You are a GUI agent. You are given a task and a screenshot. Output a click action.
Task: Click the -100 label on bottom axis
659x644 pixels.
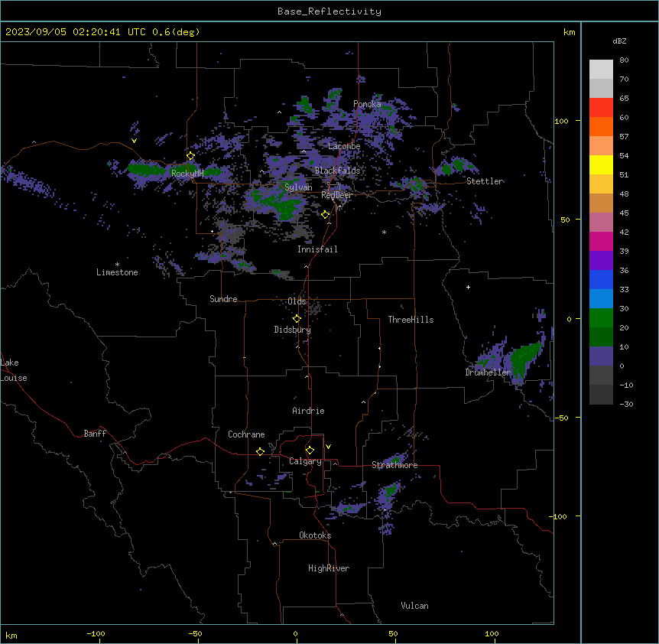pyautogui.click(x=96, y=633)
